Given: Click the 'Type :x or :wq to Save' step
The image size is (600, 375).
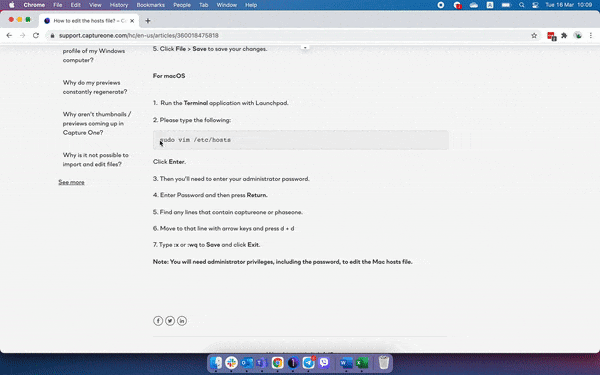Looking at the screenshot, I should click(x=207, y=245).
